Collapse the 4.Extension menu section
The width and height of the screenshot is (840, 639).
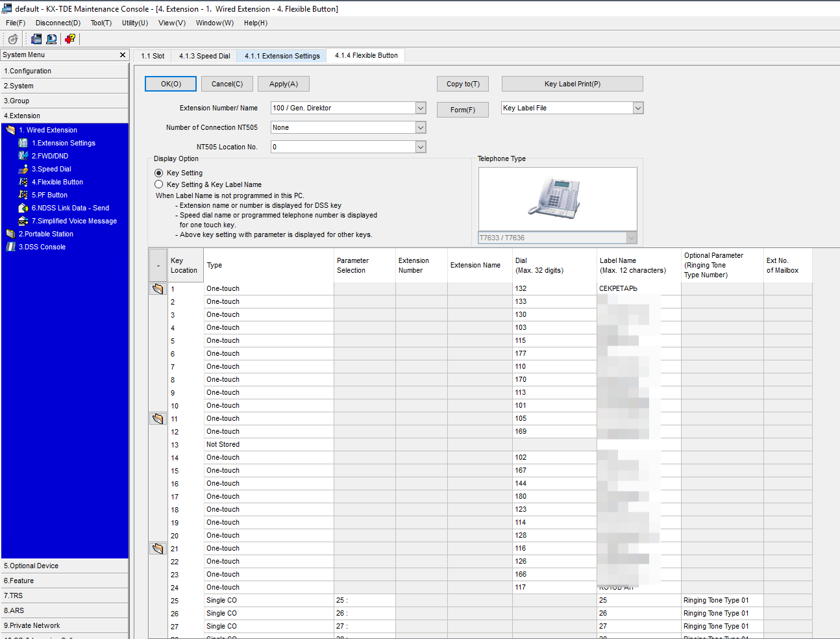(64, 116)
